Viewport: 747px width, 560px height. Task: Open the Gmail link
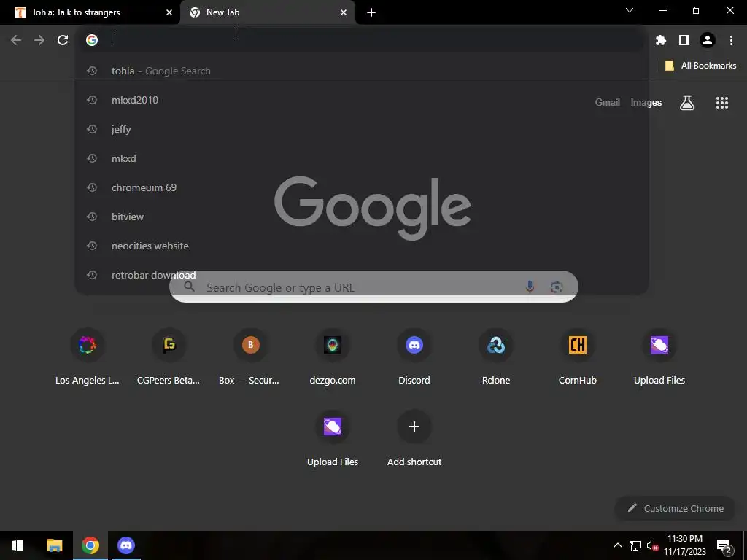tap(608, 102)
